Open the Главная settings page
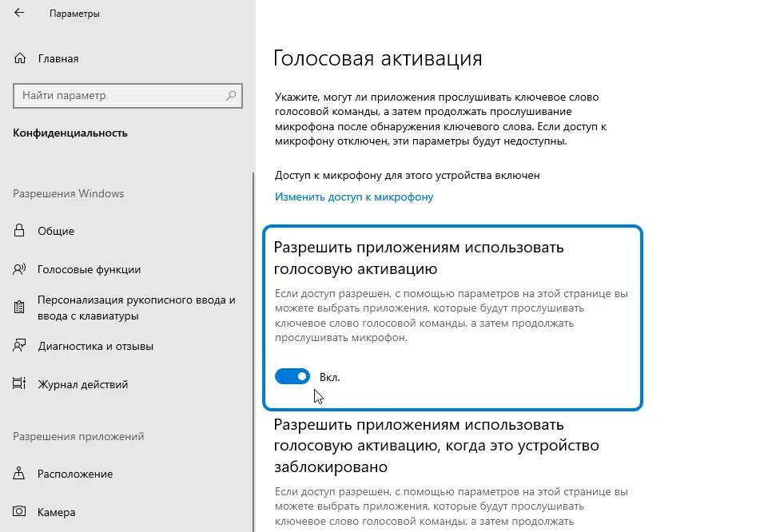 [x=58, y=58]
